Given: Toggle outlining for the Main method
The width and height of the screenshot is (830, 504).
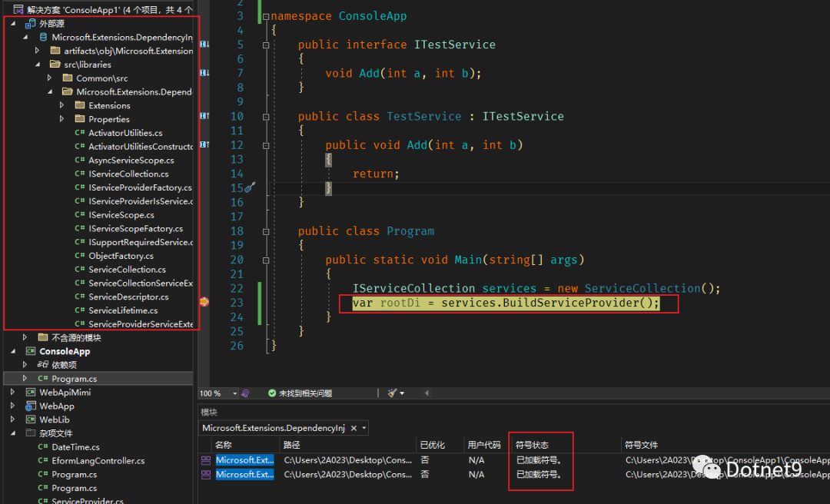Looking at the screenshot, I should [x=266, y=260].
